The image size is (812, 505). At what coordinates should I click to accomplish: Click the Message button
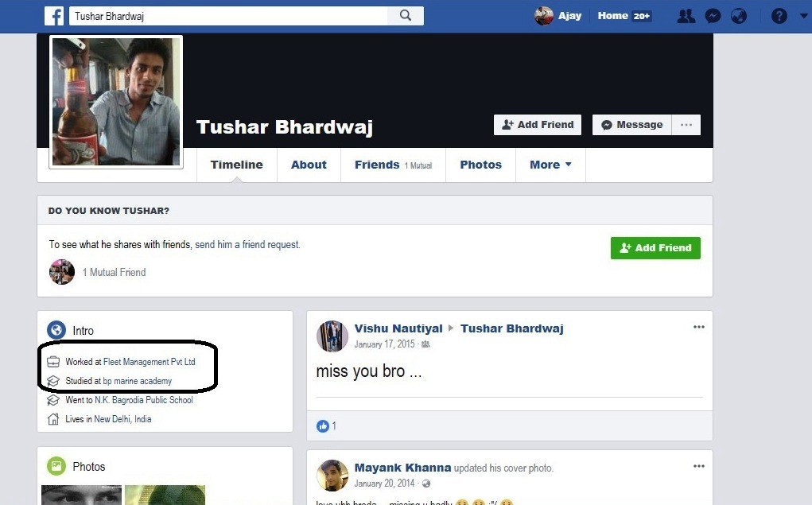(631, 125)
